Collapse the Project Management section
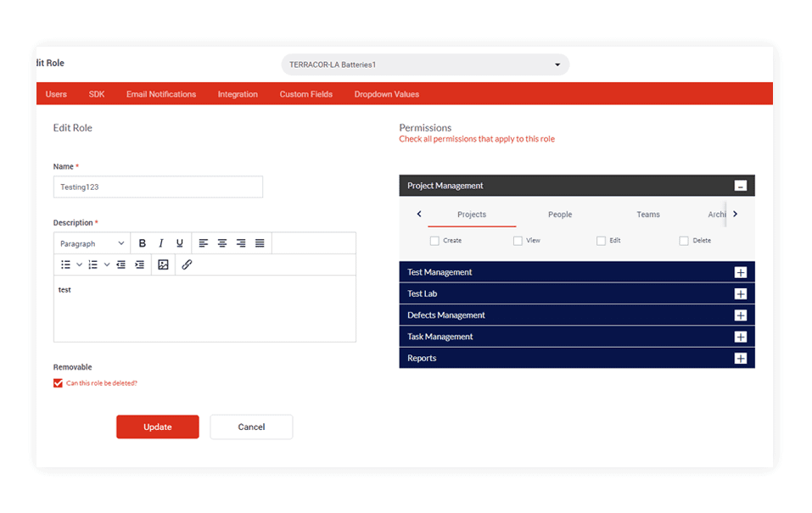This screenshot has height=513, width=812. click(x=741, y=186)
